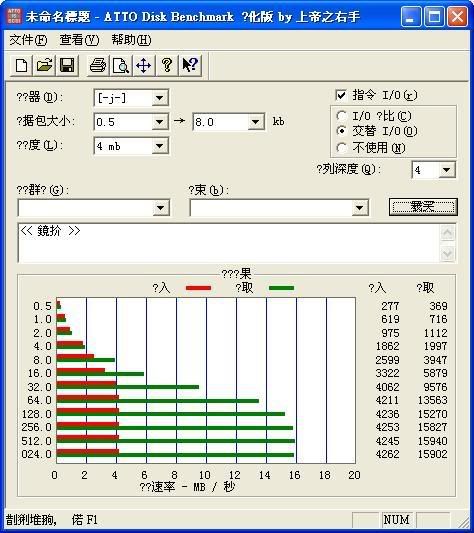The height and width of the screenshot is (533, 474).
Task: Click the green read bar for 512.0
Action: [x=175, y=441]
